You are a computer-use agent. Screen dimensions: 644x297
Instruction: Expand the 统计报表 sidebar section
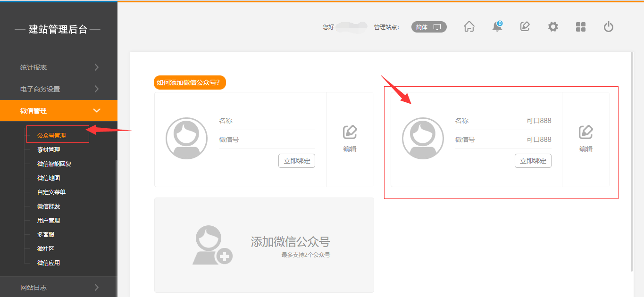59,67
